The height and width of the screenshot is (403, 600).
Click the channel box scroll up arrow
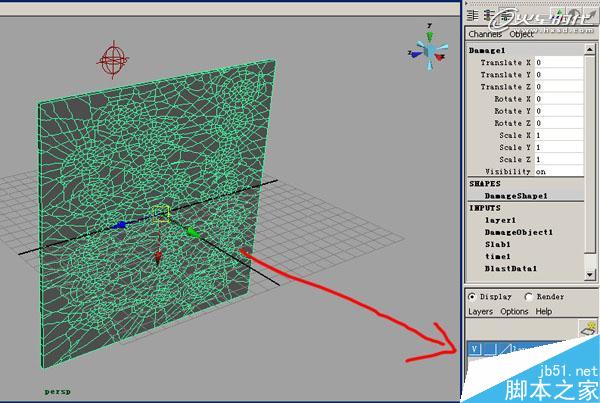(590, 49)
